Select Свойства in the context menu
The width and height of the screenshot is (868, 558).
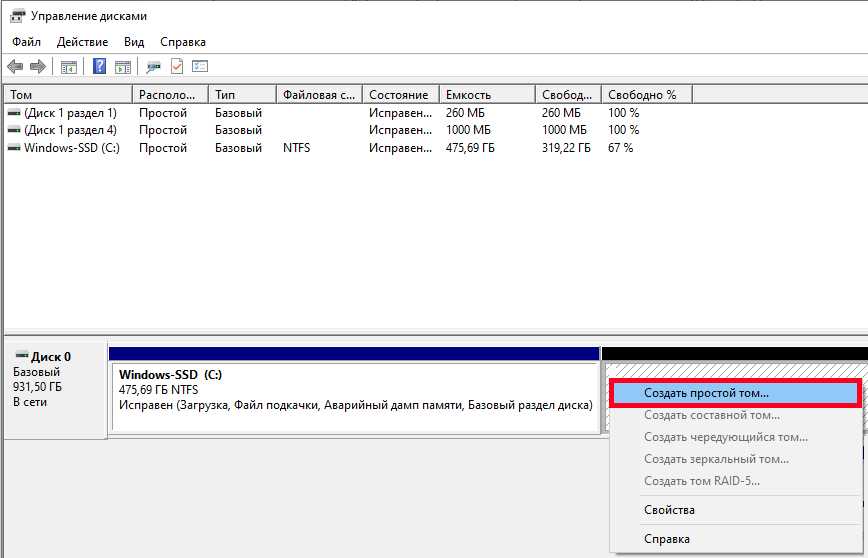[669, 510]
